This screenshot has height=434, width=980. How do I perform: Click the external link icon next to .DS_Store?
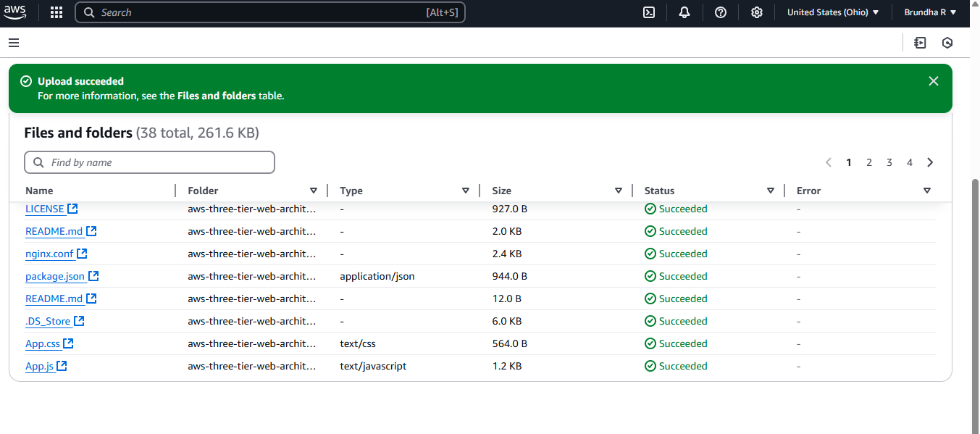pyautogui.click(x=79, y=321)
